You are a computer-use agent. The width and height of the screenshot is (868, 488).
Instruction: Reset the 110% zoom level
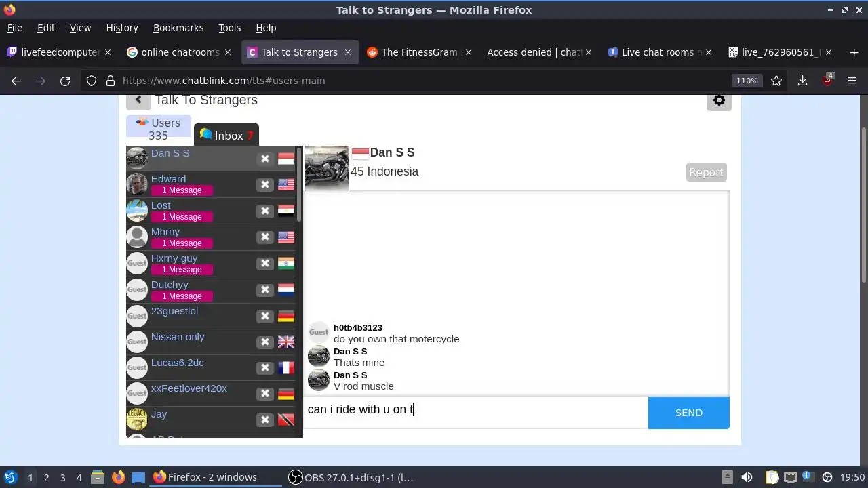[x=747, y=81]
